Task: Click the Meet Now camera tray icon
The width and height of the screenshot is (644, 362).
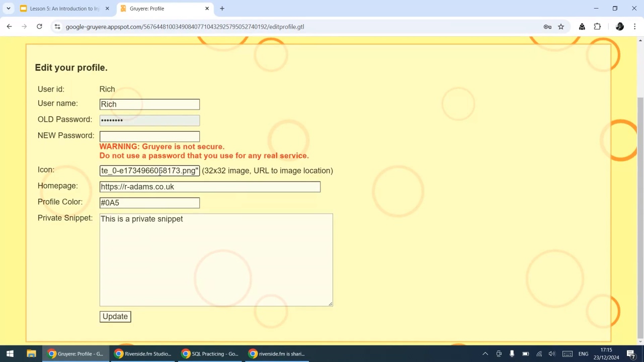Action: 499,353
